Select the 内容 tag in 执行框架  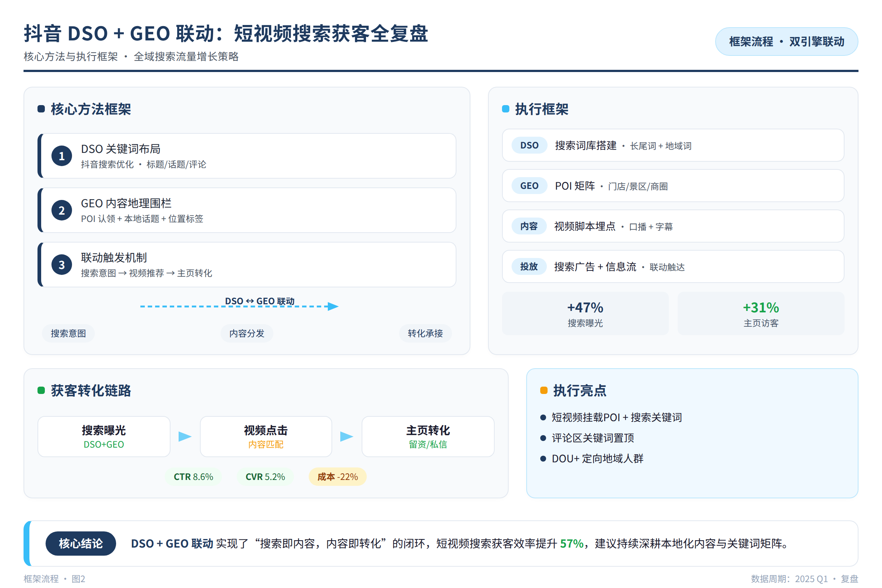coord(529,226)
